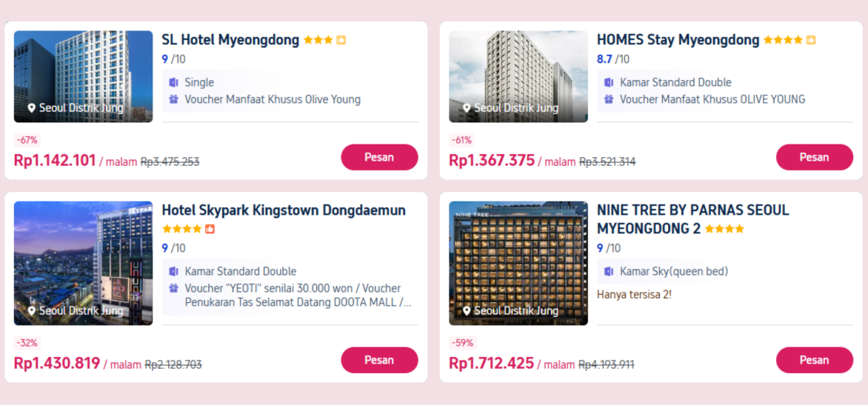Image resolution: width=868 pixels, height=405 pixels.
Task: Click the room icon beside "Single"
Action: [173, 82]
